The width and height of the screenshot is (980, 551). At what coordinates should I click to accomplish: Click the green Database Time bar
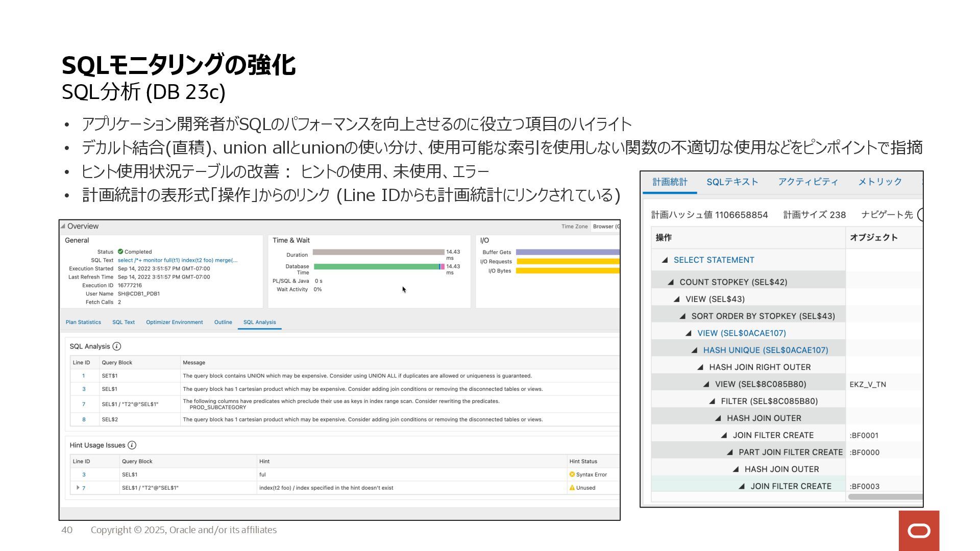377,267
